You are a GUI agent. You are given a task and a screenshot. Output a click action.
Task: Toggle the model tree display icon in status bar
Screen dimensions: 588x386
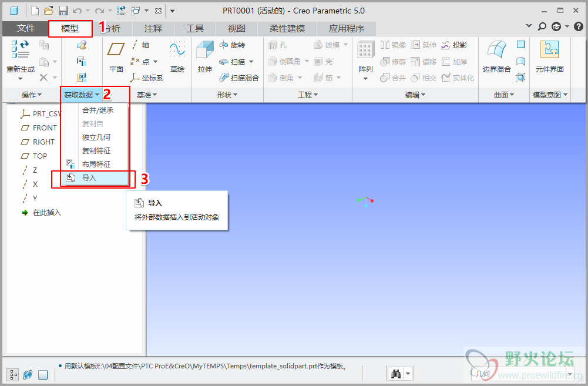(x=12, y=374)
